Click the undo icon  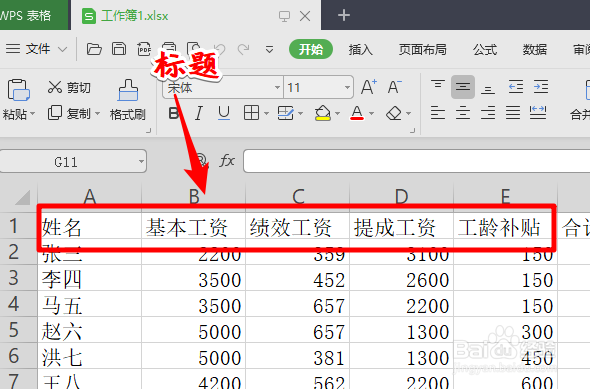pyautogui.click(x=219, y=49)
